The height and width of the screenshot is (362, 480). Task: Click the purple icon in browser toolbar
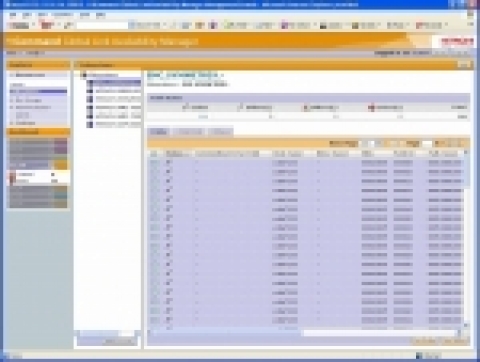tap(213, 25)
